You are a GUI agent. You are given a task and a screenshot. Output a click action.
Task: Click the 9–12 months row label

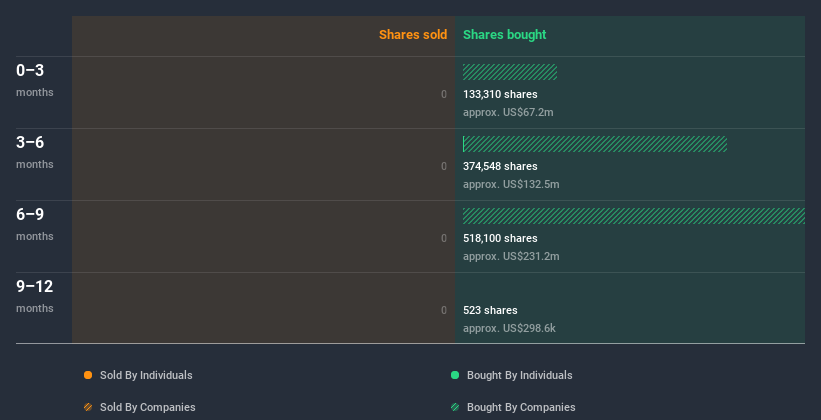point(35,296)
